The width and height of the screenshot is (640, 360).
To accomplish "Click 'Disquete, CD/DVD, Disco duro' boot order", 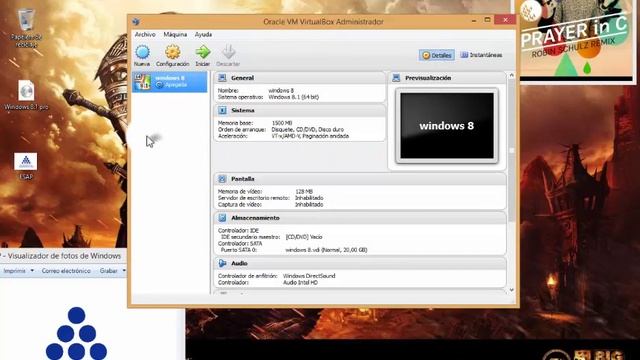I will tap(307, 129).
